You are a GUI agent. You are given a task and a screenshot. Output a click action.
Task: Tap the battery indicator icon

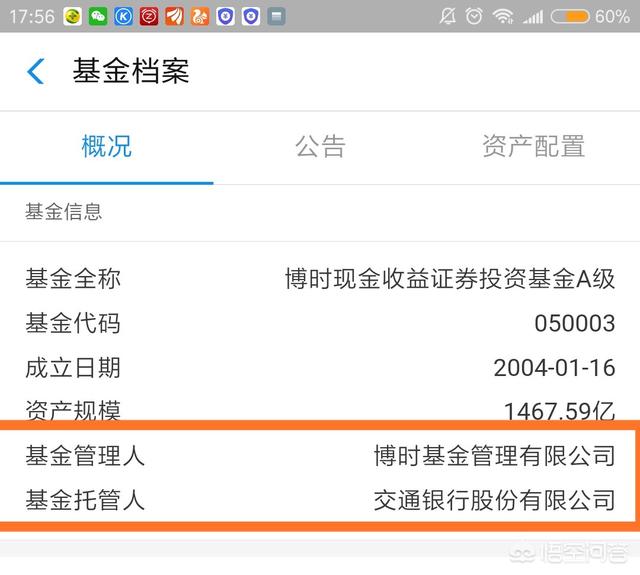(570, 16)
